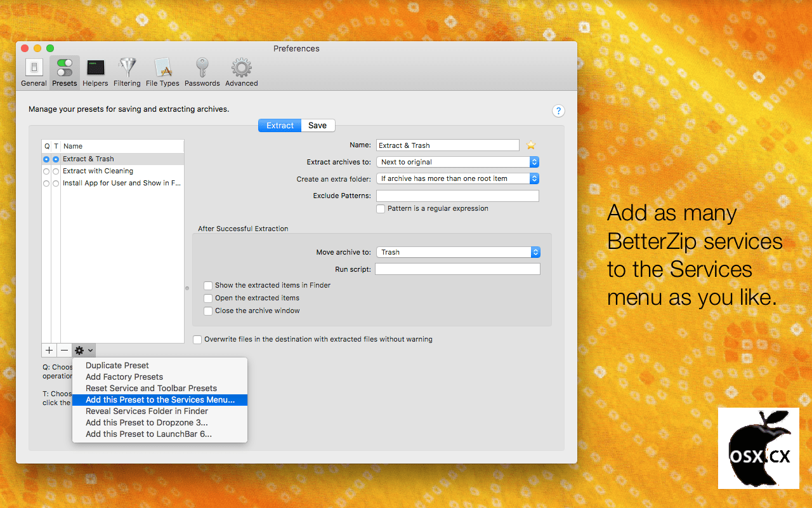Enable Overwrite files without warning checkbox
The width and height of the screenshot is (812, 508).
coord(197,340)
